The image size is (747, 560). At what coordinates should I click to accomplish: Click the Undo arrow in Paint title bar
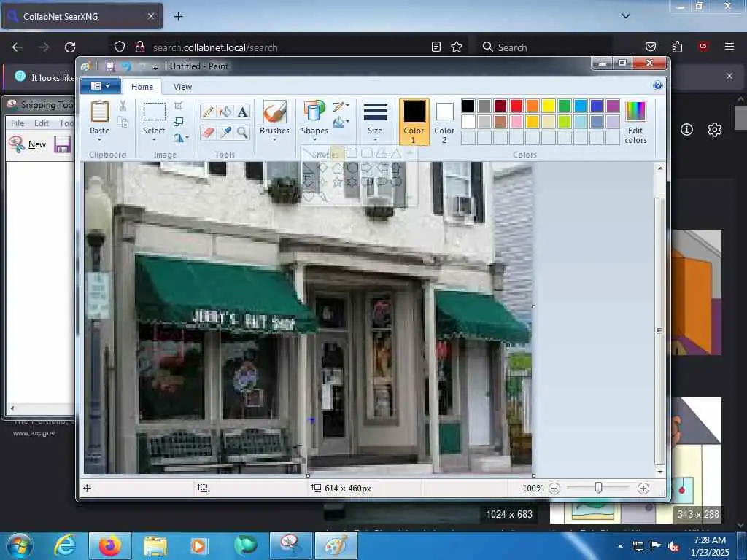(126, 66)
